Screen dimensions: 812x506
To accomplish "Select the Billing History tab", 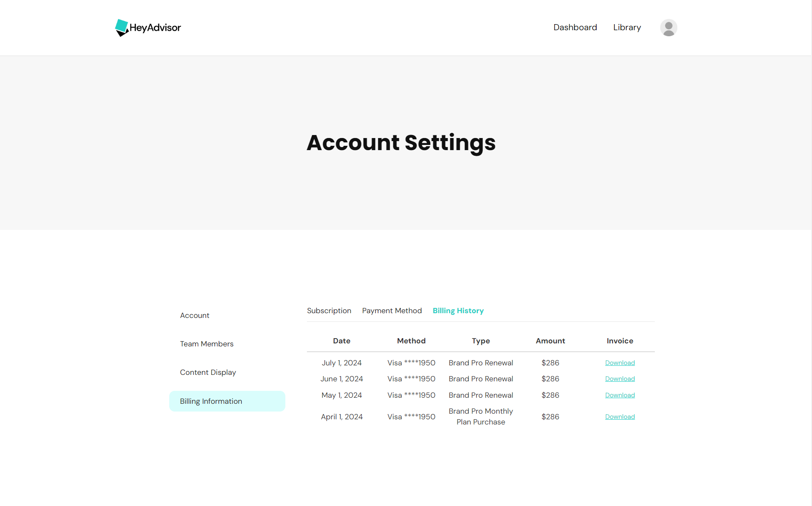I will [458, 311].
